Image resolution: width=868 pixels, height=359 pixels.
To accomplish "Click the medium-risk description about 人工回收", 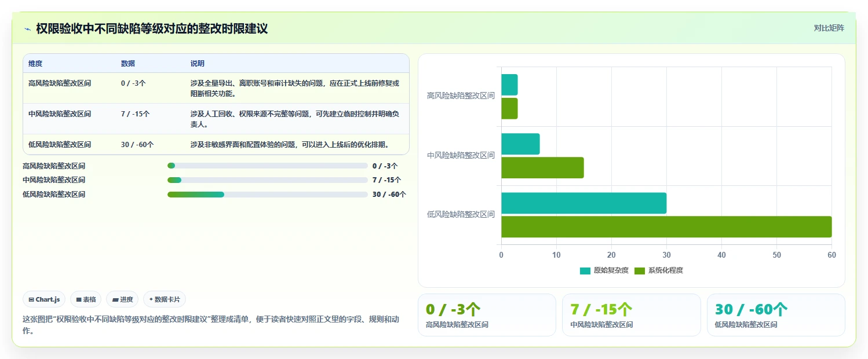I will 295,119.
